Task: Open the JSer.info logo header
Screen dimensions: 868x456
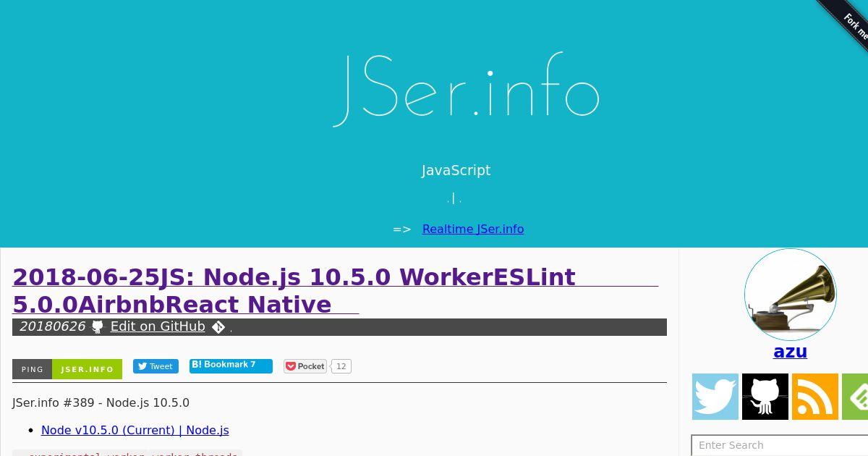Action: click(x=467, y=88)
